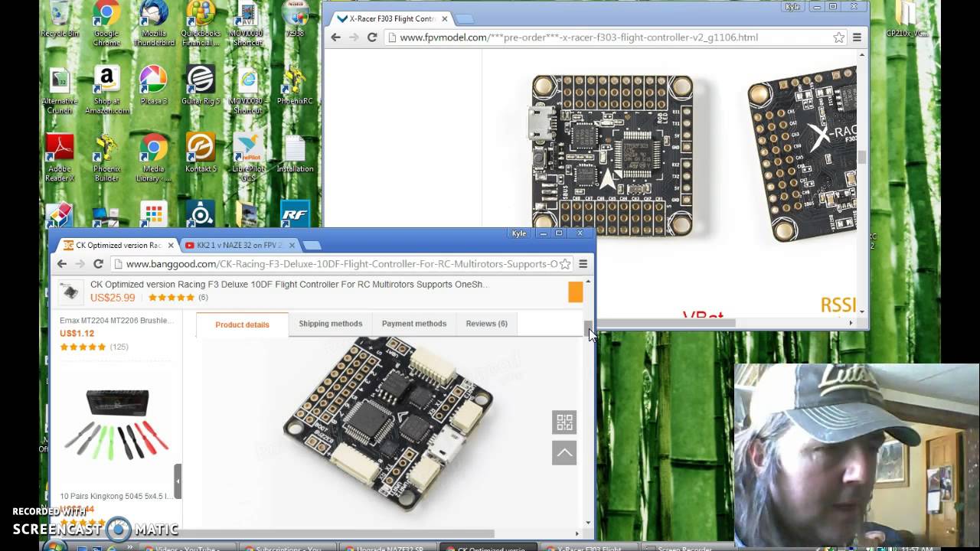Open the Media Library Chrome shortcut

153,158
